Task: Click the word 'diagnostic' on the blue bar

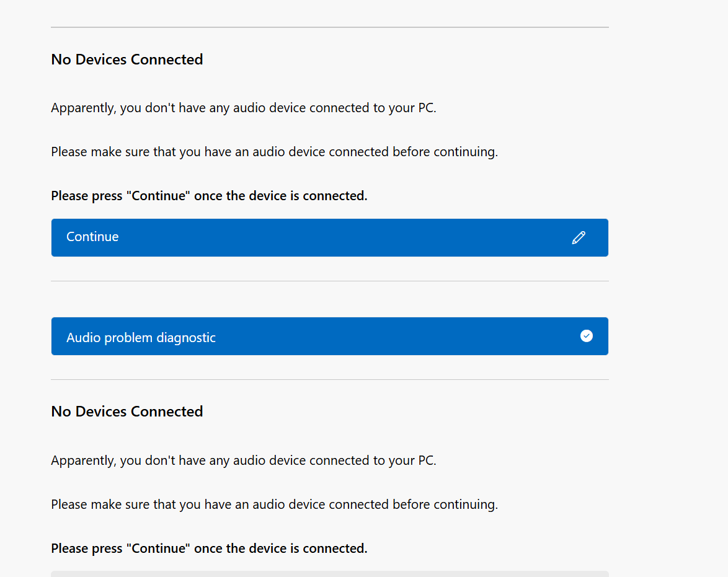Action: coord(185,338)
